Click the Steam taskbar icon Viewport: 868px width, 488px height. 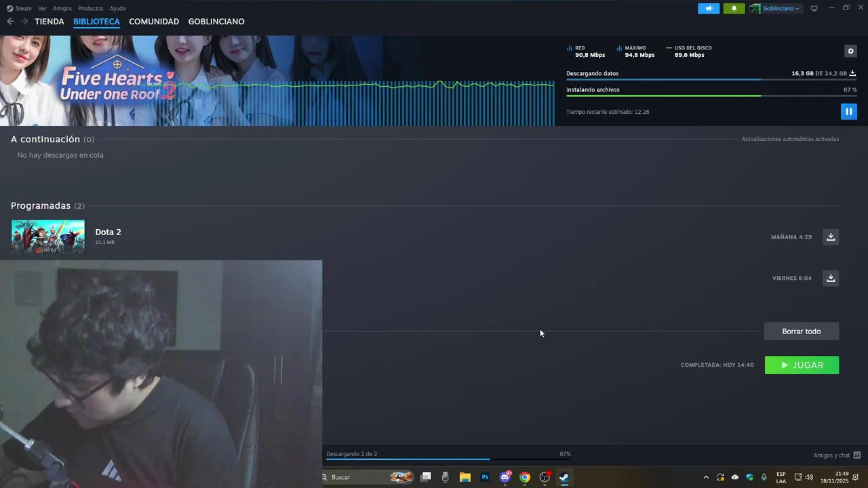pos(564,477)
